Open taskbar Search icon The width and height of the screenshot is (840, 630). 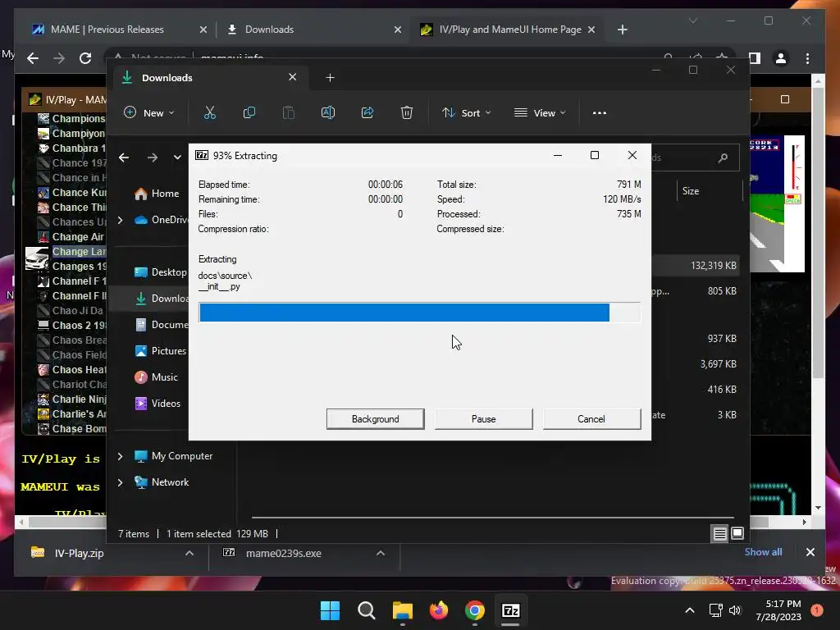(x=367, y=610)
